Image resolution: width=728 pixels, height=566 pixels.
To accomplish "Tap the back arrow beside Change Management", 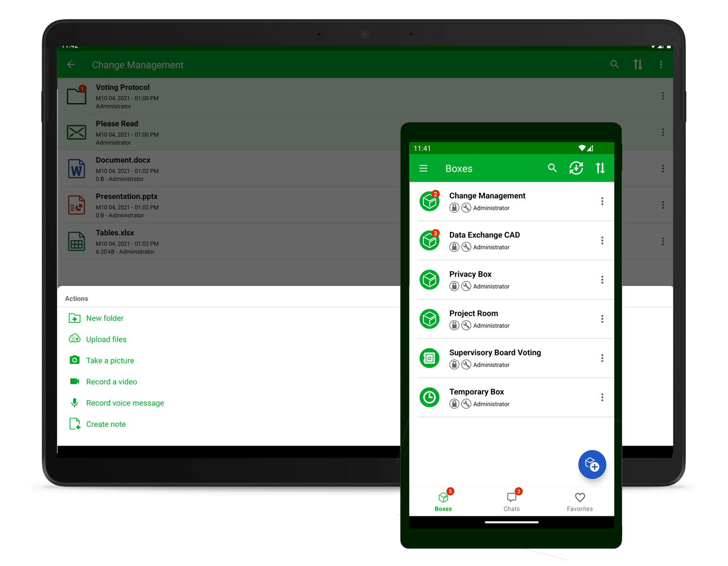I will [71, 65].
